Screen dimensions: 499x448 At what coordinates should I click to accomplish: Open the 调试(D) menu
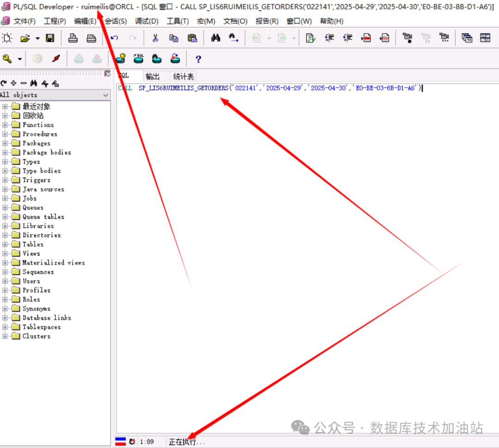[x=147, y=21]
